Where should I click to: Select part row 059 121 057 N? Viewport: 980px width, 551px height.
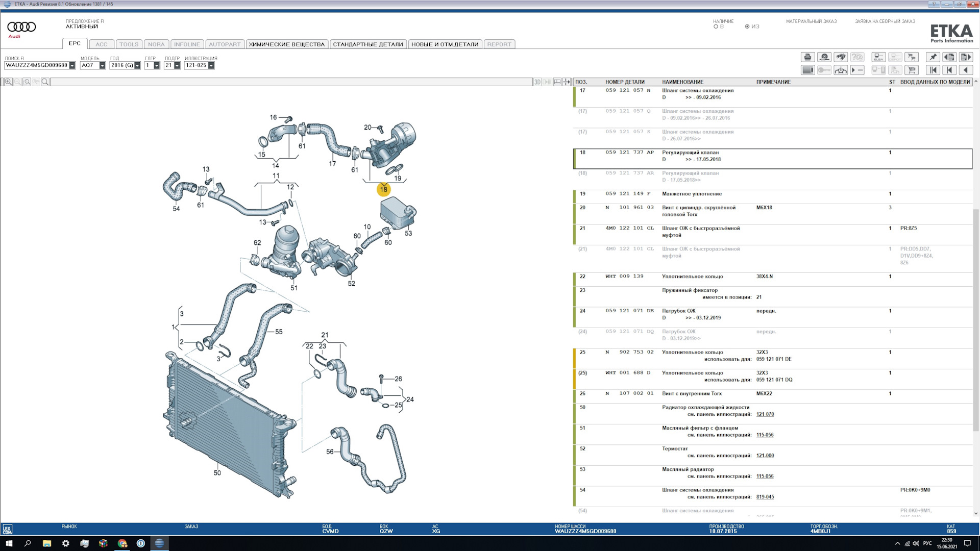pyautogui.click(x=773, y=96)
